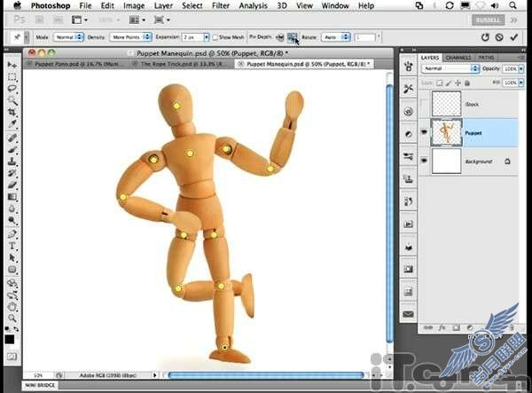Open the 3D menu
532x393 pixels.
click(282, 6)
